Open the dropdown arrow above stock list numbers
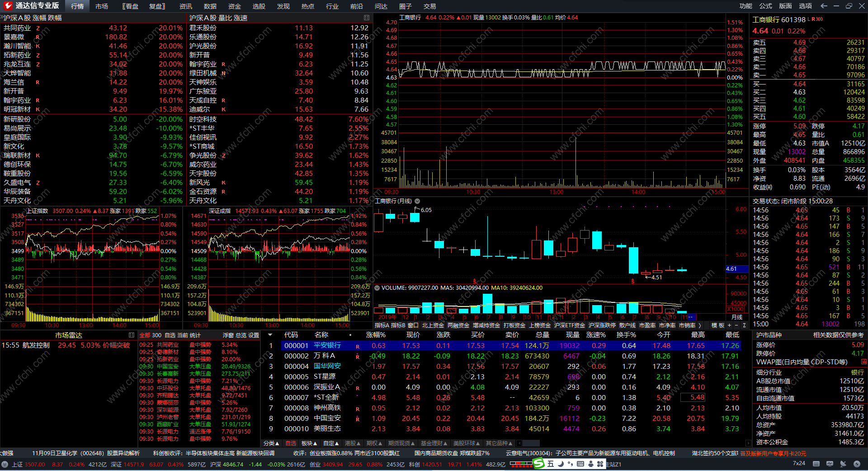Viewport: 868px width, 471px height. (x=270, y=335)
